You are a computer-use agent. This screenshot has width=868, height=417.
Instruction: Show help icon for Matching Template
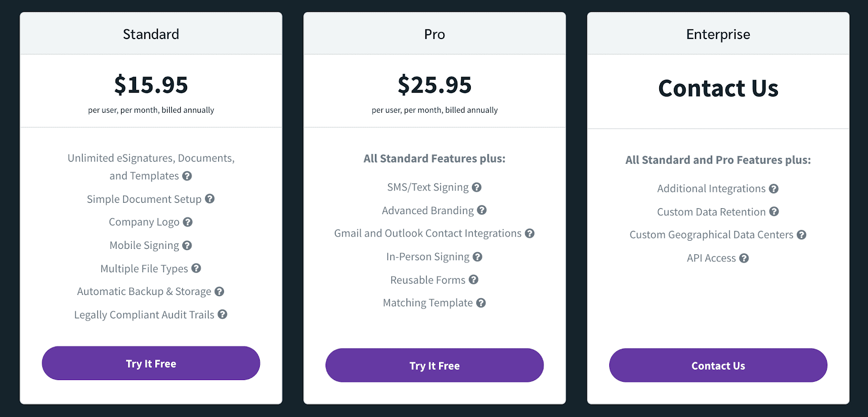click(481, 303)
